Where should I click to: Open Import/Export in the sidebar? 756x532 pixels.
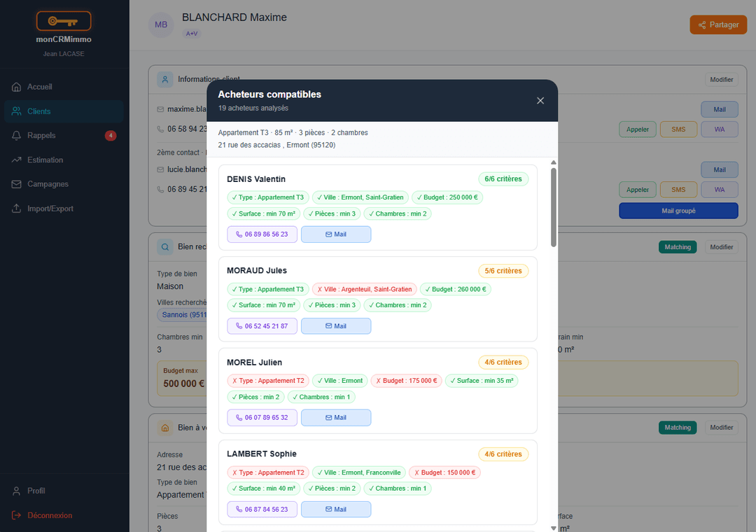pyautogui.click(x=64, y=209)
